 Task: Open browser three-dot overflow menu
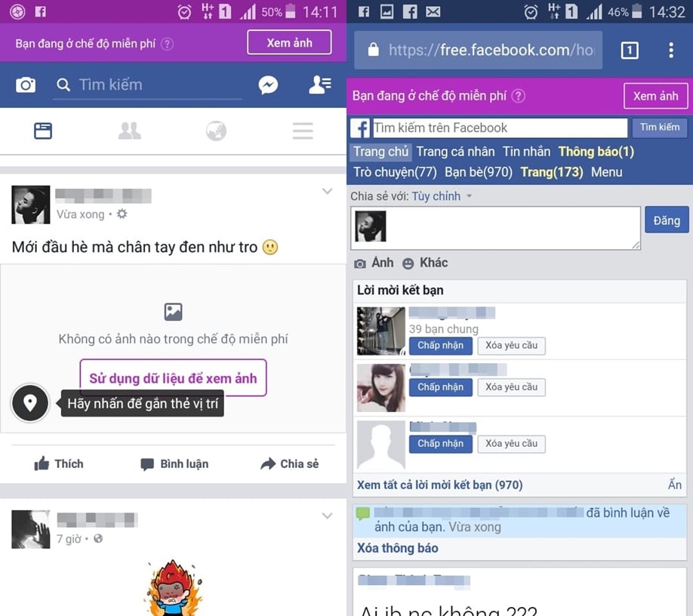click(671, 51)
